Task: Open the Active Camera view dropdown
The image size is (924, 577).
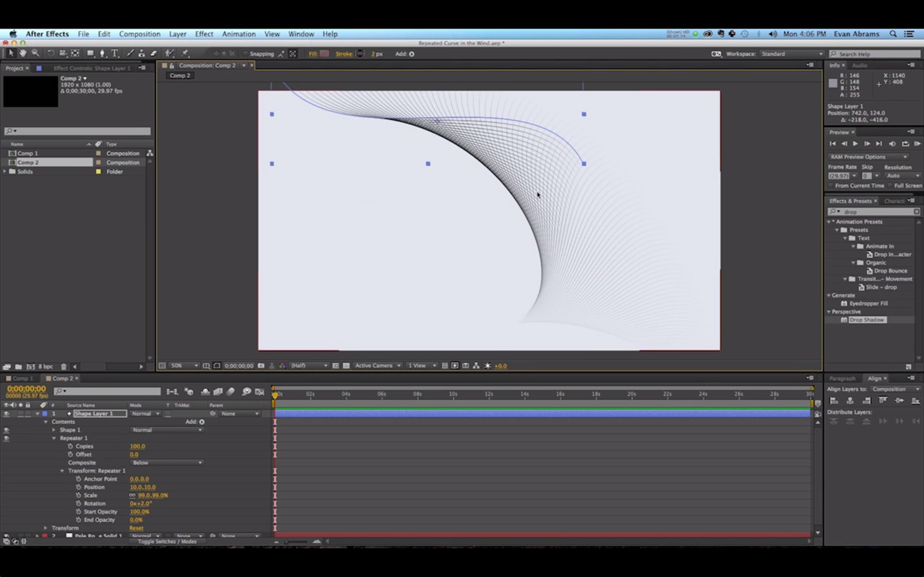Action: (377, 365)
